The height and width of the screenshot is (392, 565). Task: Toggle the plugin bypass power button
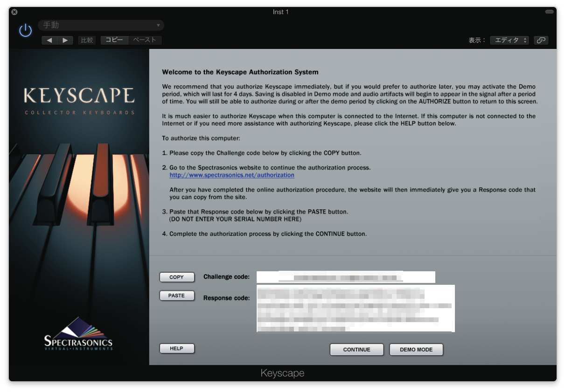click(25, 29)
